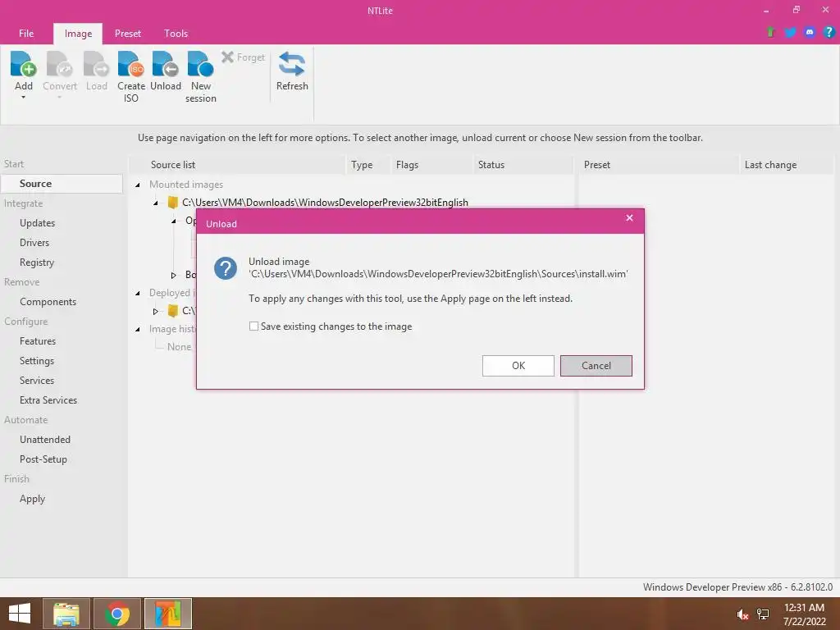Open the Preset ribbon tab
Image resolution: width=840 pixels, height=630 pixels.
pos(127,33)
